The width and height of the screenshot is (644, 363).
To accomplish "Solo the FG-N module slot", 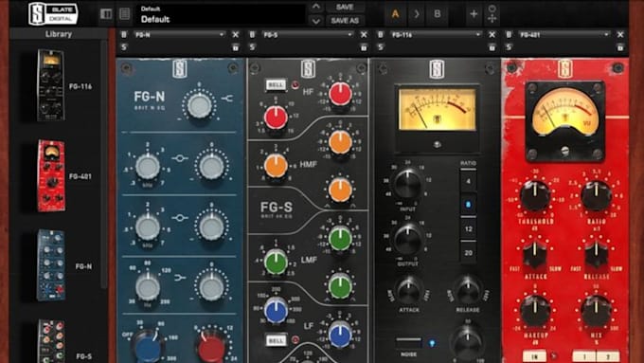I will [x=124, y=47].
